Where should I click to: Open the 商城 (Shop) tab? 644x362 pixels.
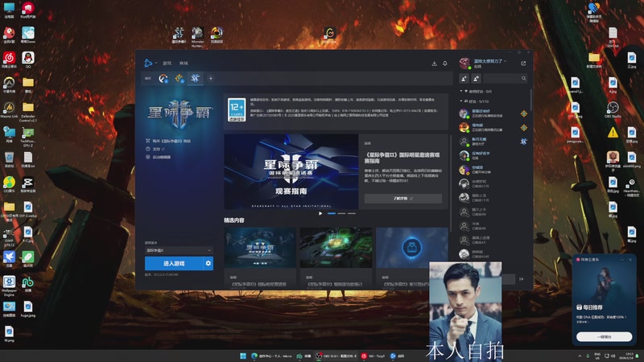[184, 64]
